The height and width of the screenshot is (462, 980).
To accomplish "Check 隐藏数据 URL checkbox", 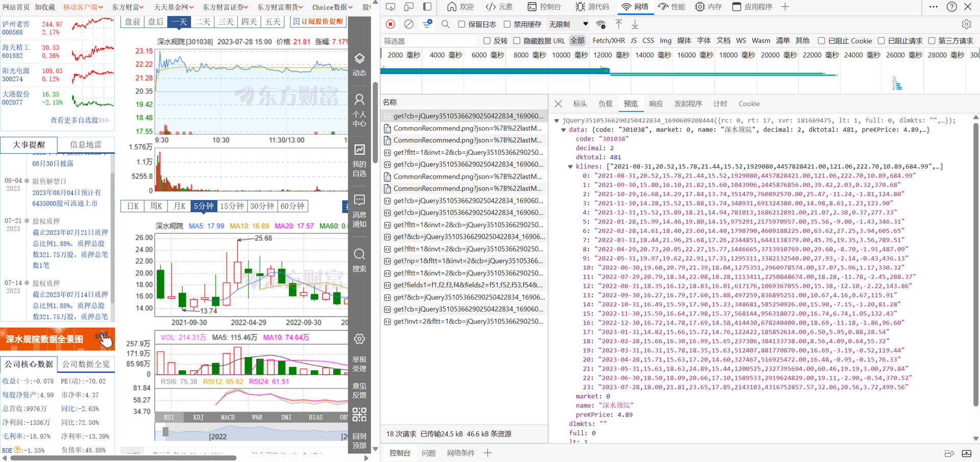I will (517, 40).
